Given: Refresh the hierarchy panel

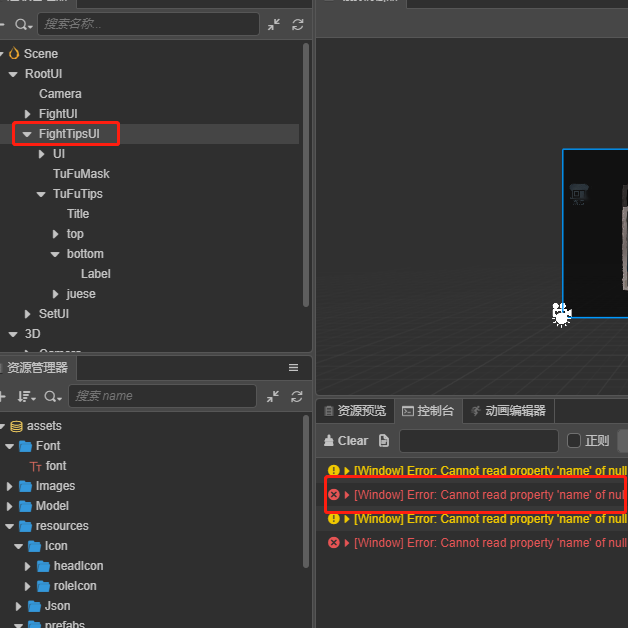Looking at the screenshot, I should (298, 25).
